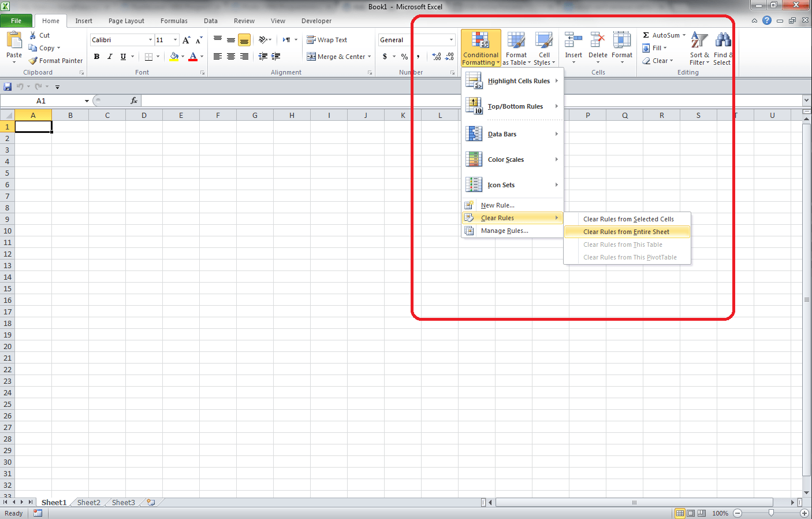Select the Format Painter tool

56,60
